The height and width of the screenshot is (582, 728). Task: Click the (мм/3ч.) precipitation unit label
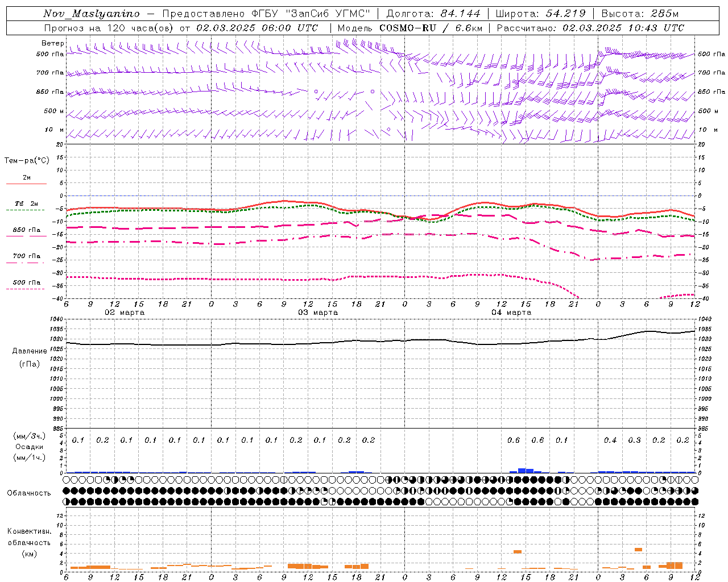point(30,436)
